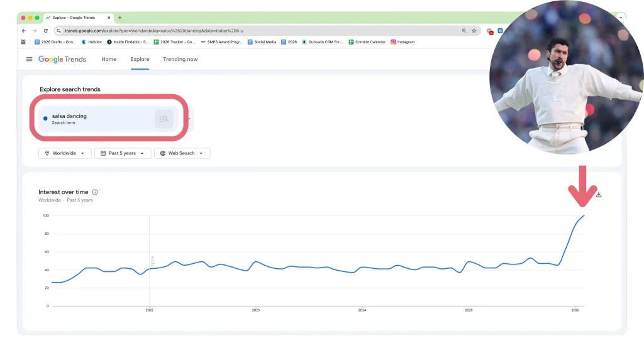644x358 pixels.
Task: Open the Google Trends hamburger menu
Action: (29, 59)
